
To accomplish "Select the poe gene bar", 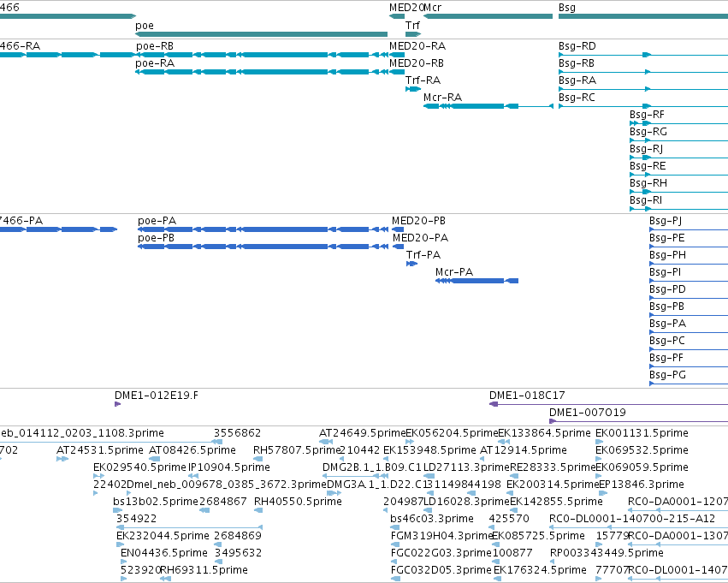I will pyautogui.click(x=262, y=34).
